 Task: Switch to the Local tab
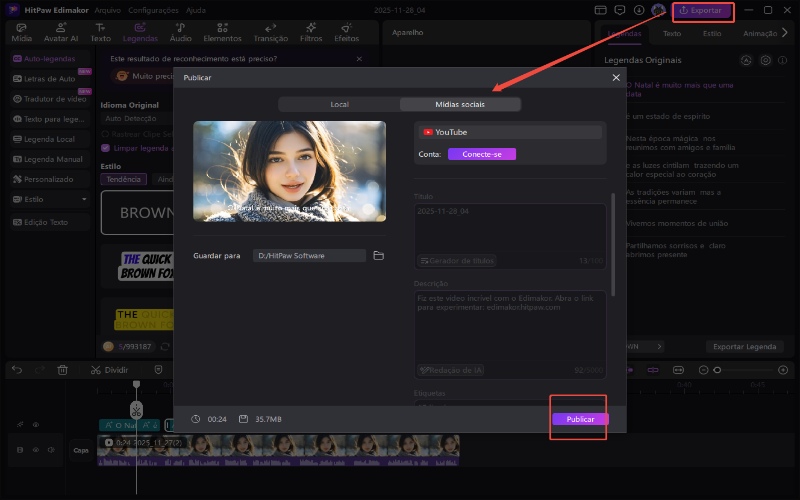[x=339, y=104]
